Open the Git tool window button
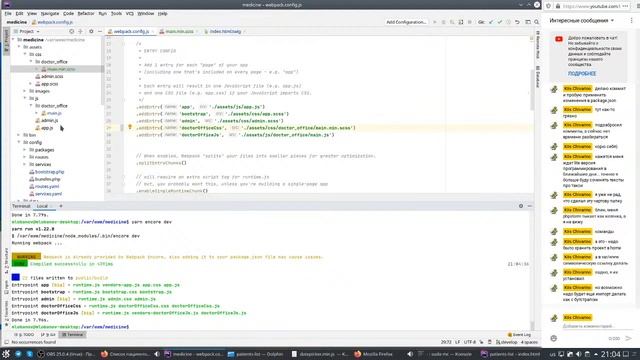The image size is (640, 360). (x=48, y=335)
